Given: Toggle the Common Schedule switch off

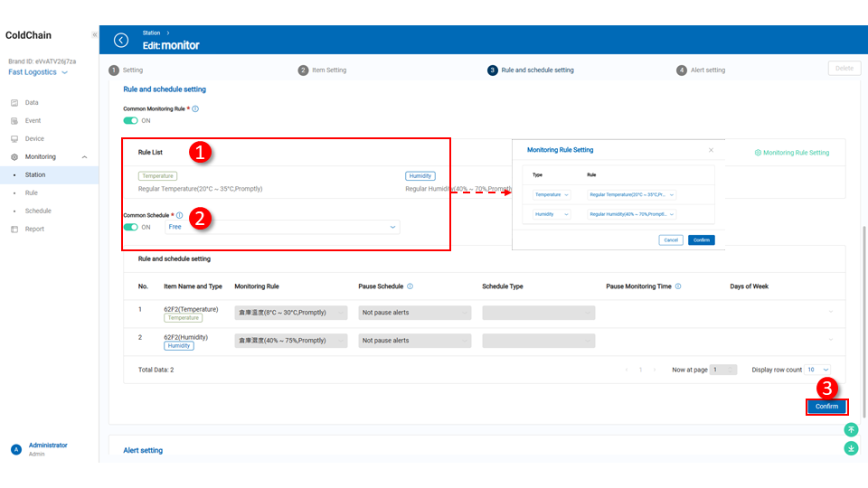Looking at the screenshot, I should pos(131,227).
